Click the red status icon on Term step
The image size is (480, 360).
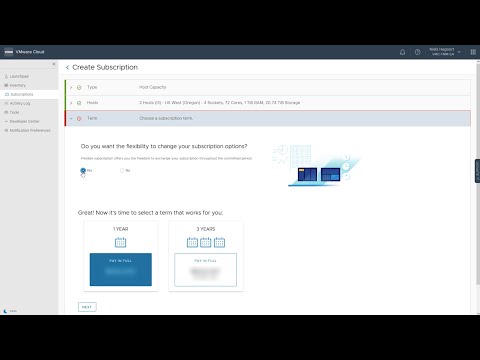(x=79, y=118)
